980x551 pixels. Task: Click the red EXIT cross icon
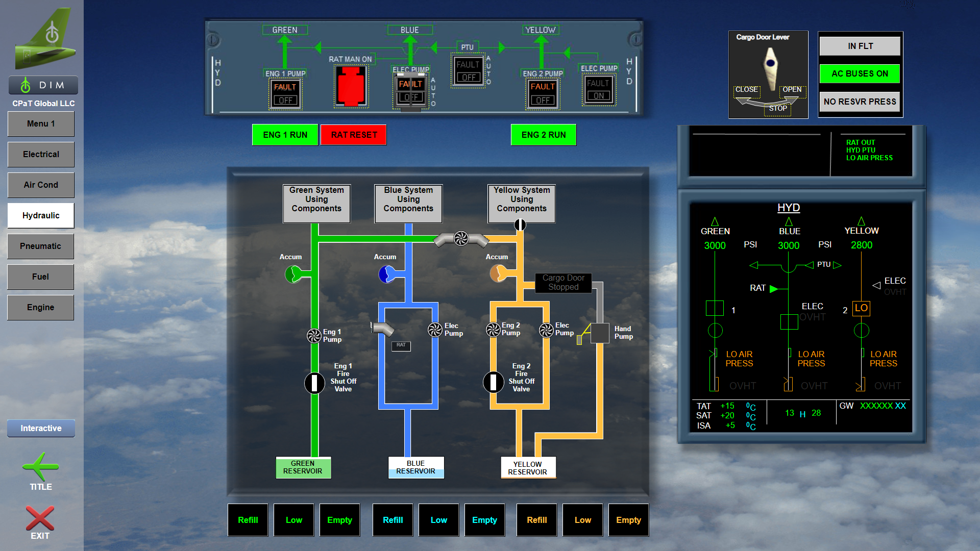pyautogui.click(x=40, y=518)
